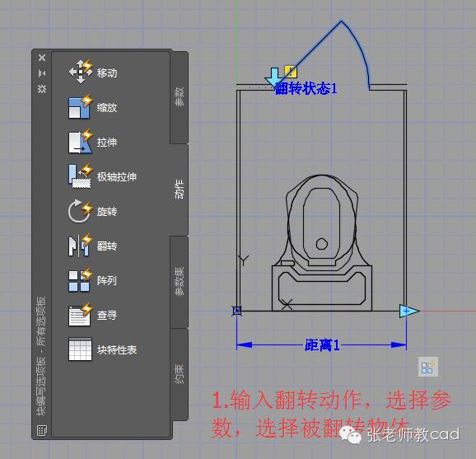The height and width of the screenshot is (459, 476).
Task: Select the cyan triangle distance grip
Action: (x=409, y=311)
